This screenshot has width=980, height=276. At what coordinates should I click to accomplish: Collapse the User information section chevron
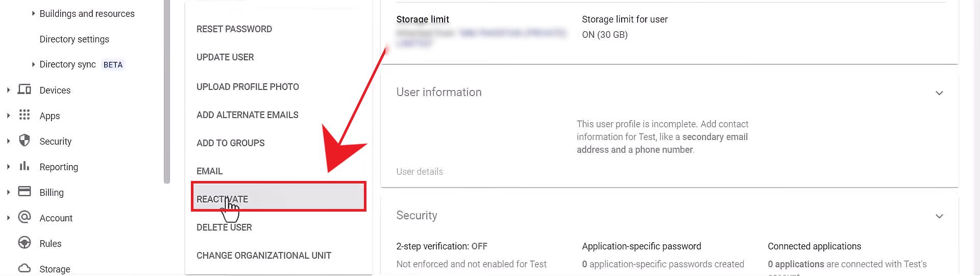pyautogui.click(x=939, y=93)
